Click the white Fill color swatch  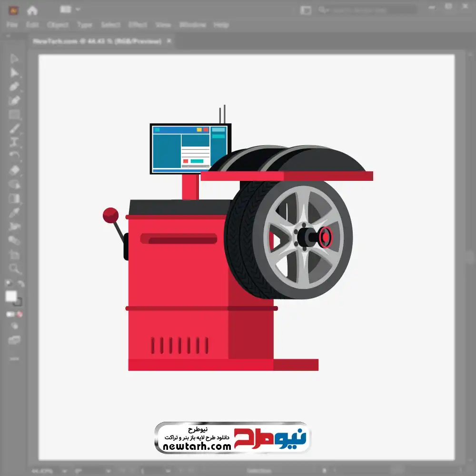[11, 296]
